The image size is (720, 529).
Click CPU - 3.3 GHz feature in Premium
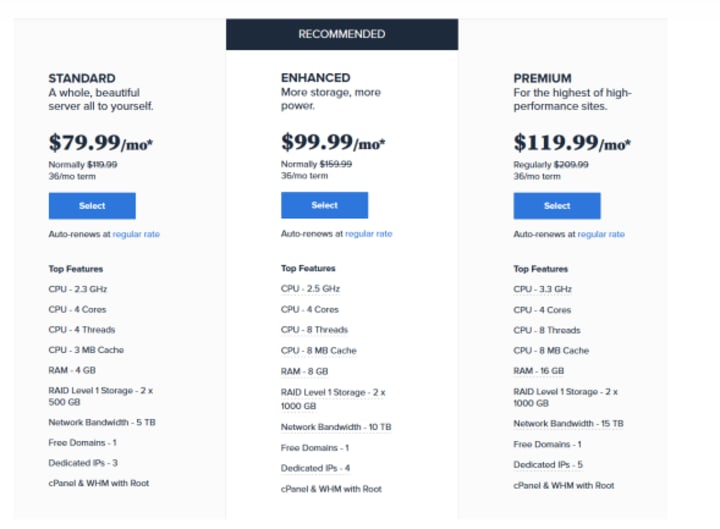point(542,289)
